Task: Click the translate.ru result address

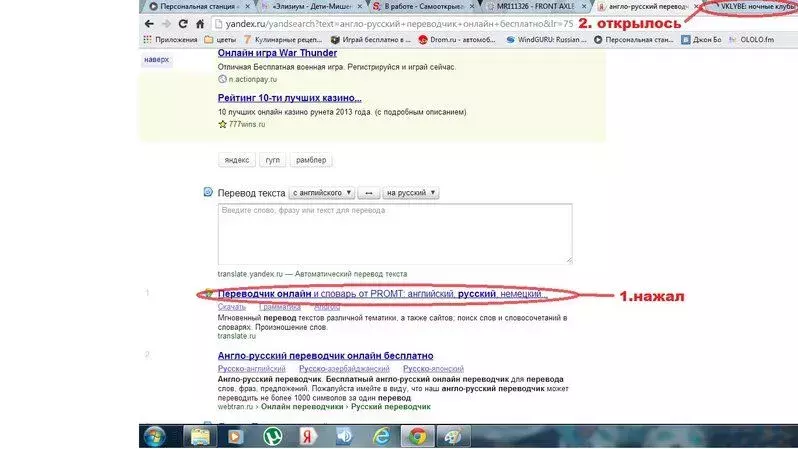Action: [x=237, y=336]
